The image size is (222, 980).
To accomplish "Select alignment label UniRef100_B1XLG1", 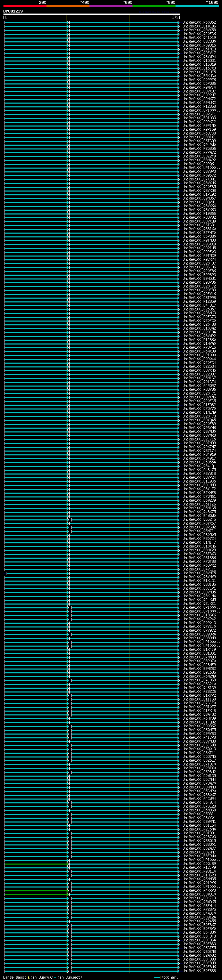I will coord(199,581).
